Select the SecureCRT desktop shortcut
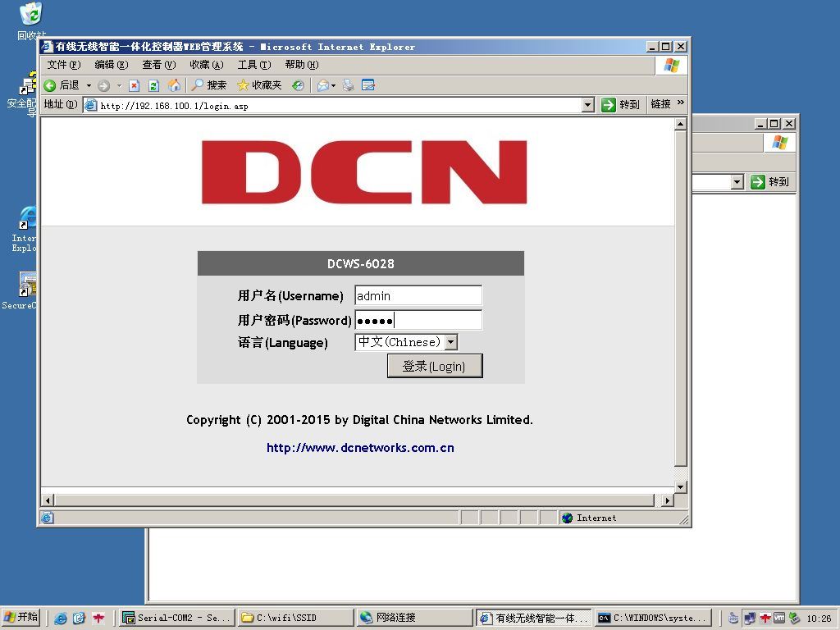Screen dimensions: 840x630 coord(21,290)
